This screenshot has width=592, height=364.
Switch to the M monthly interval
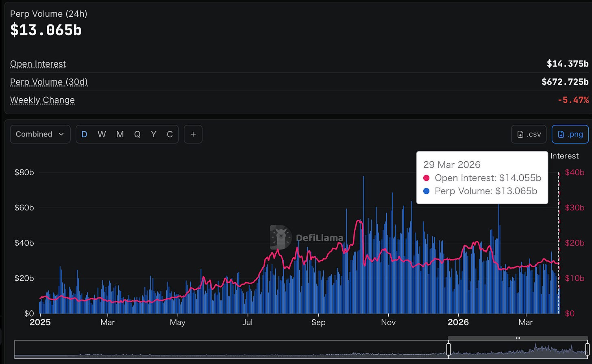coord(120,134)
